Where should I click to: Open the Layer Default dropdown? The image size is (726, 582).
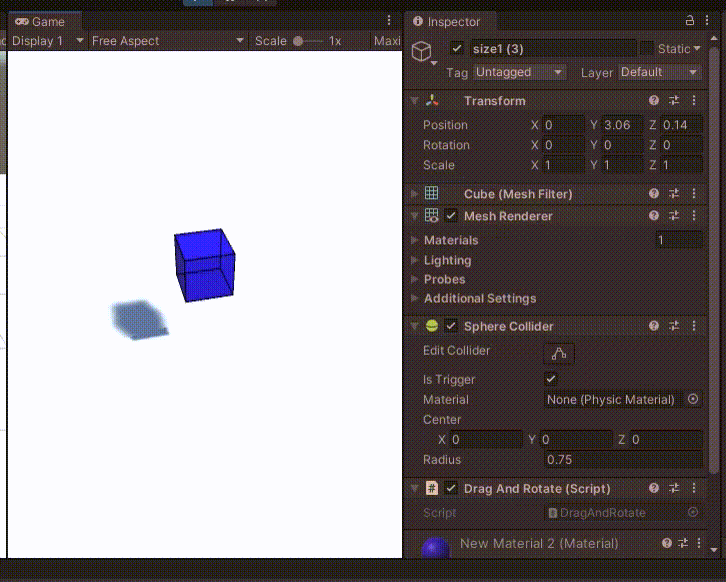pyautogui.click(x=659, y=72)
